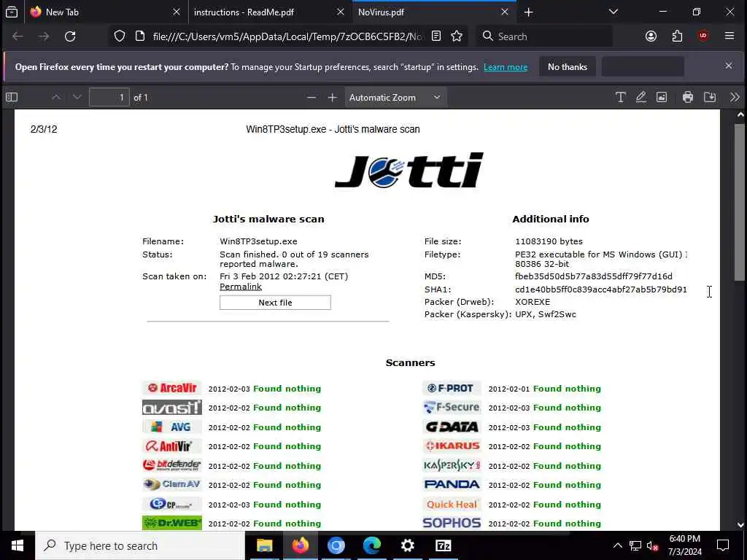Save the PDF with download icon
This screenshot has width=747, height=560.
click(x=710, y=98)
